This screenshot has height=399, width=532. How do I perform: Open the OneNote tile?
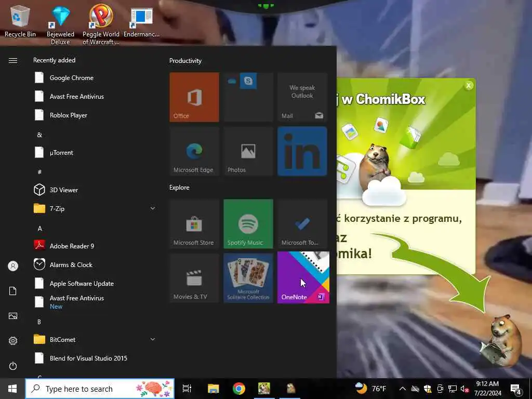303,277
